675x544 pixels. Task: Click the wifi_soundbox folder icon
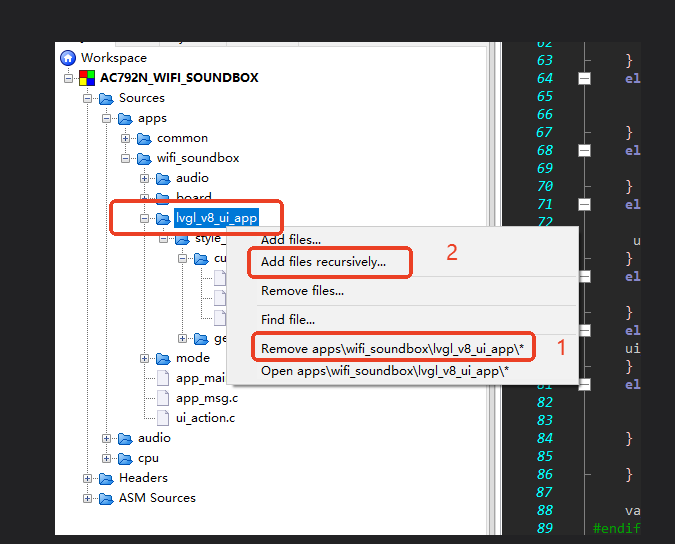(144, 159)
